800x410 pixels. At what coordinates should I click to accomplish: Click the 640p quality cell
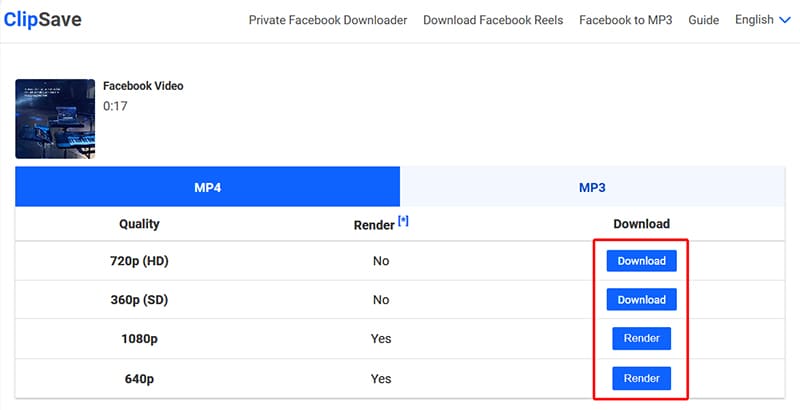point(139,379)
